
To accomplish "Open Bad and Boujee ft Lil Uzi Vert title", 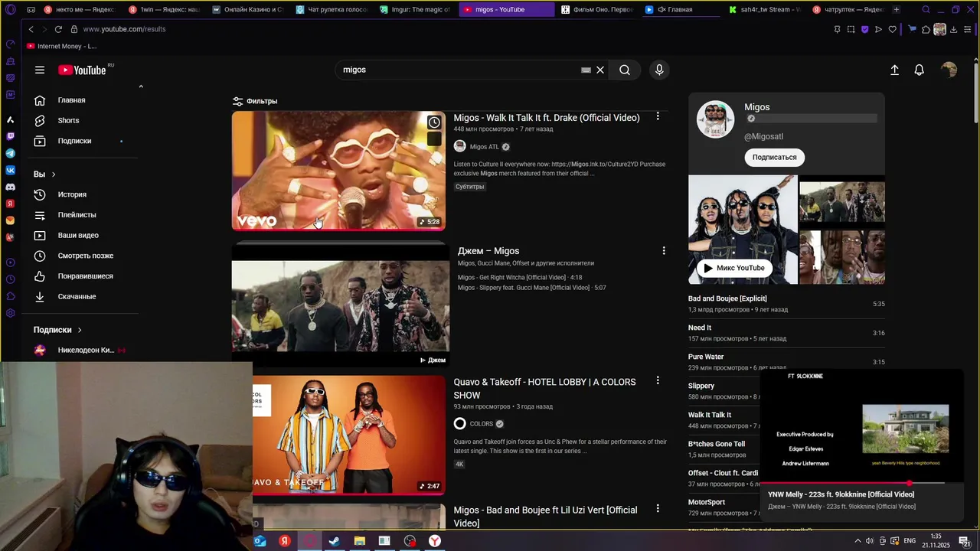I will point(545,517).
